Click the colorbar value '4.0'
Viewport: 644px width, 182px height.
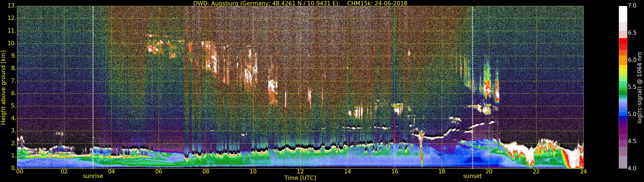click(632, 168)
